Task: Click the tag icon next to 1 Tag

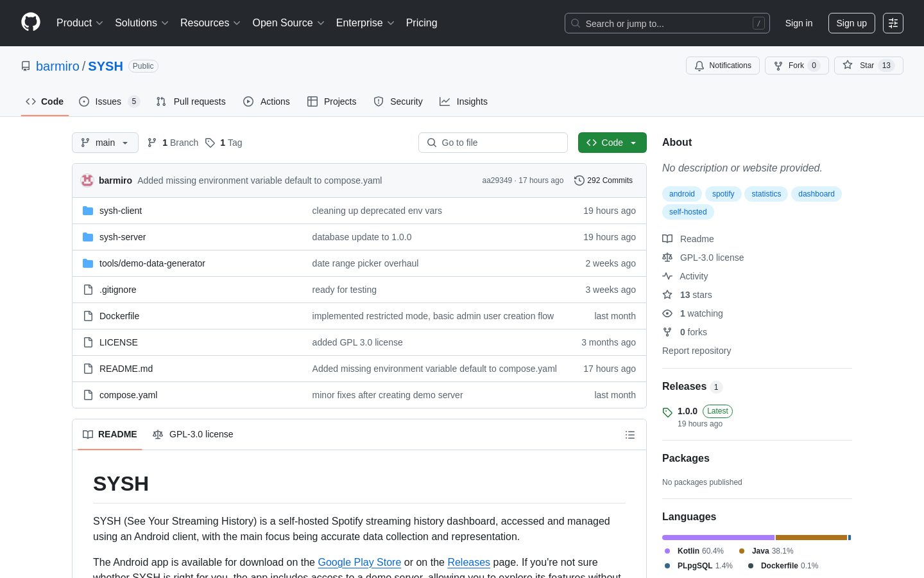Action: click(x=210, y=143)
